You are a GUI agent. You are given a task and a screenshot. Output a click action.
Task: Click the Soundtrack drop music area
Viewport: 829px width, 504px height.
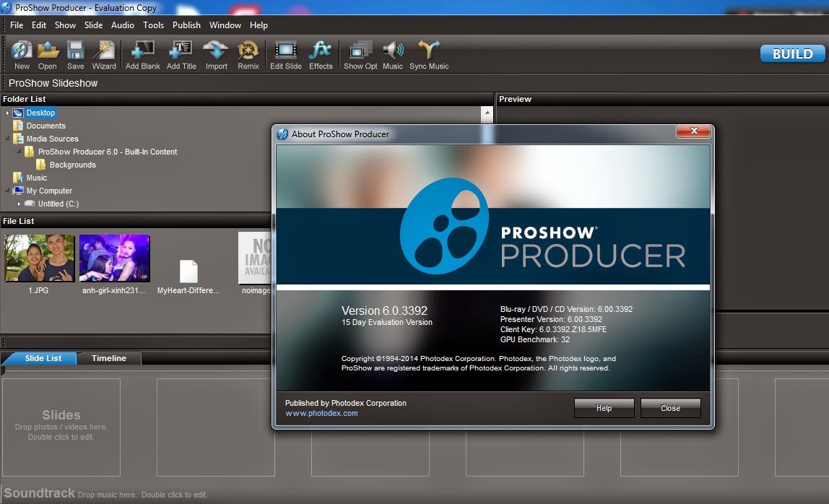coord(105,493)
